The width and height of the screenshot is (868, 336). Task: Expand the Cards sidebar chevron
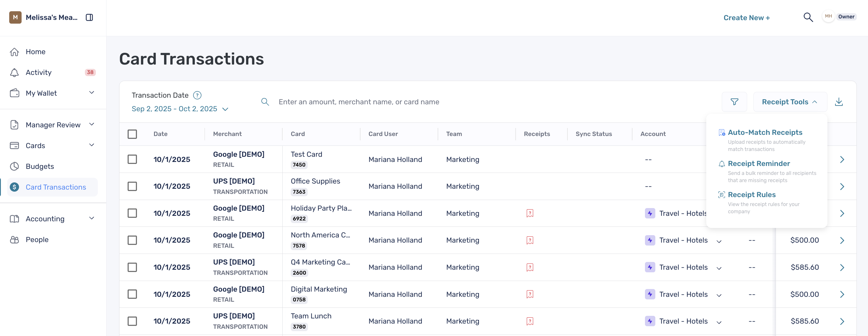pyautogui.click(x=91, y=145)
